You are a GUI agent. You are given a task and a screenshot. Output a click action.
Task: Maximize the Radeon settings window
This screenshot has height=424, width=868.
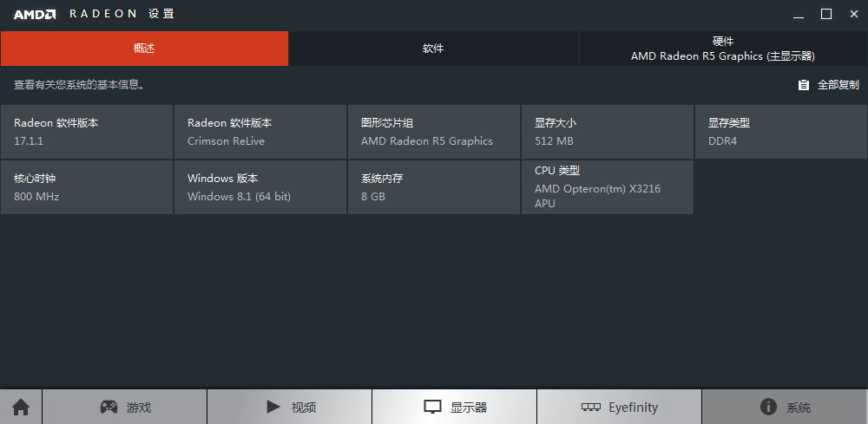(825, 14)
